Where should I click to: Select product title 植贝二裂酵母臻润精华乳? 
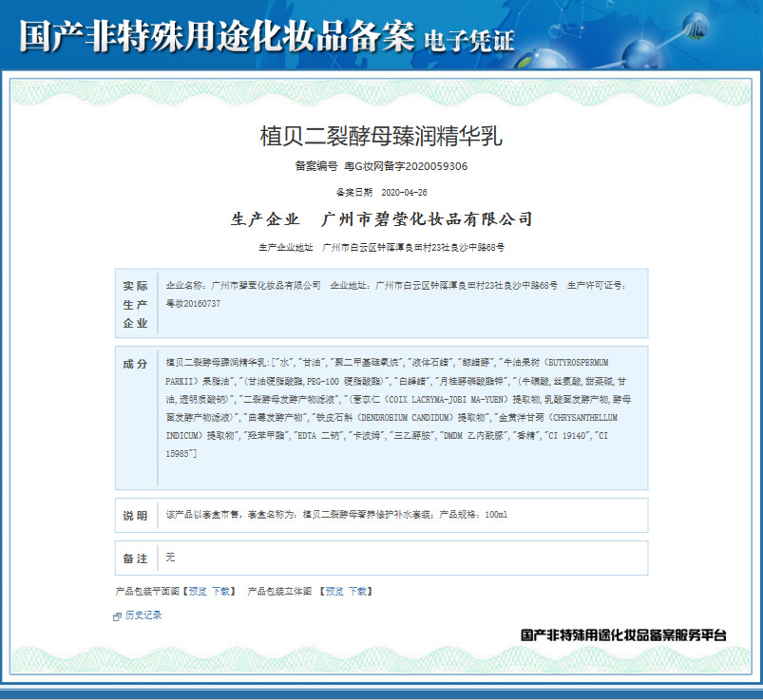(x=381, y=136)
